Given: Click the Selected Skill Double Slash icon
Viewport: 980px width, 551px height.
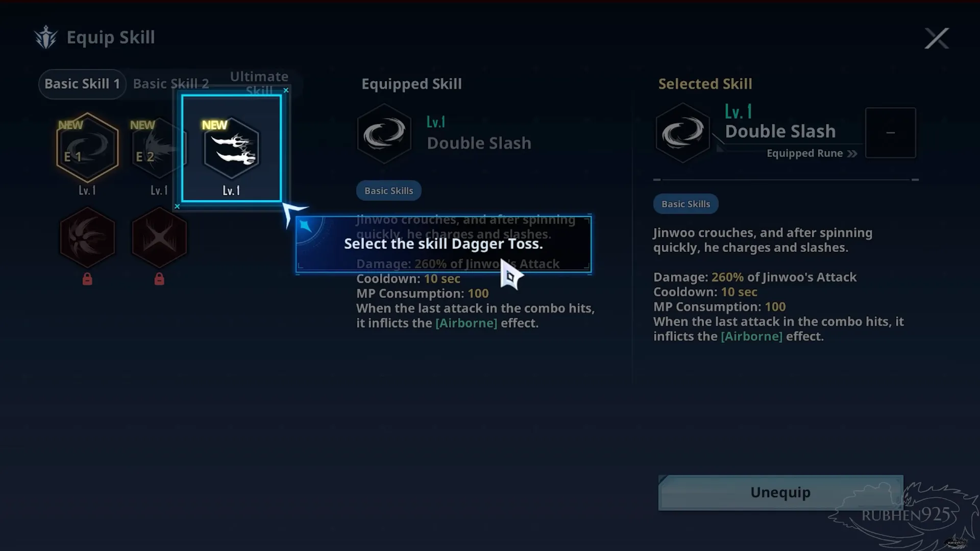Looking at the screenshot, I should click(x=682, y=133).
